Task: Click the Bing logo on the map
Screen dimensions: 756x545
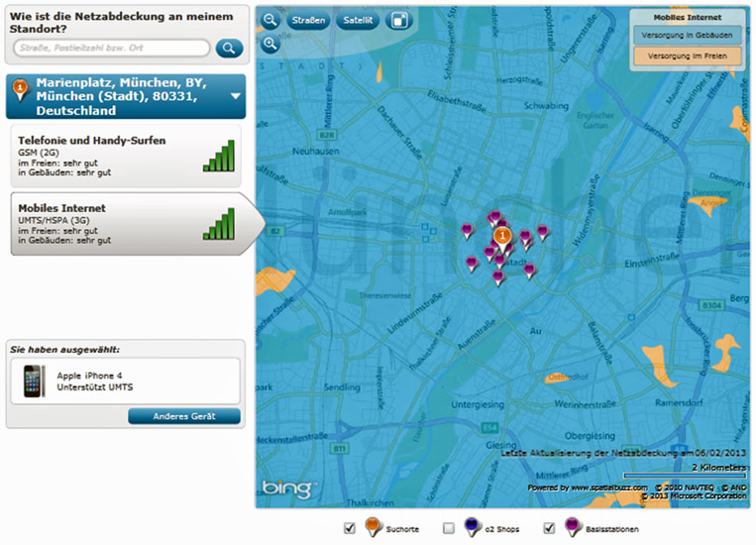Action: (288, 490)
